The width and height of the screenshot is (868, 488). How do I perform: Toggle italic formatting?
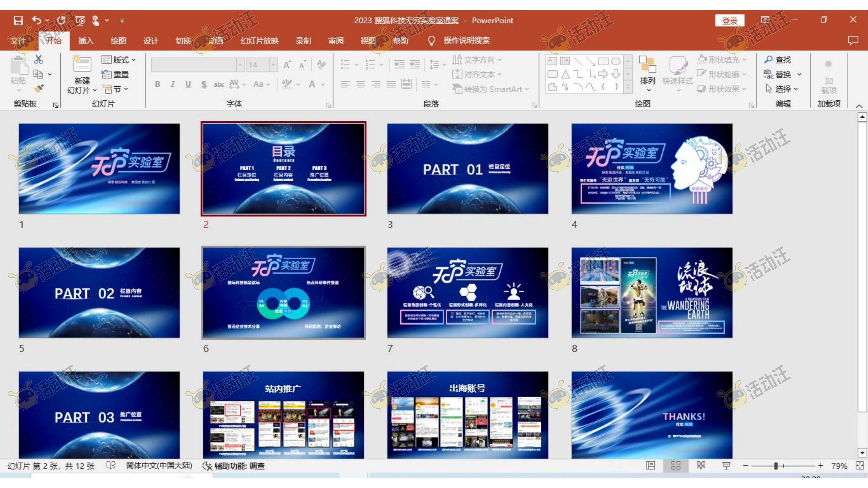coord(172,84)
